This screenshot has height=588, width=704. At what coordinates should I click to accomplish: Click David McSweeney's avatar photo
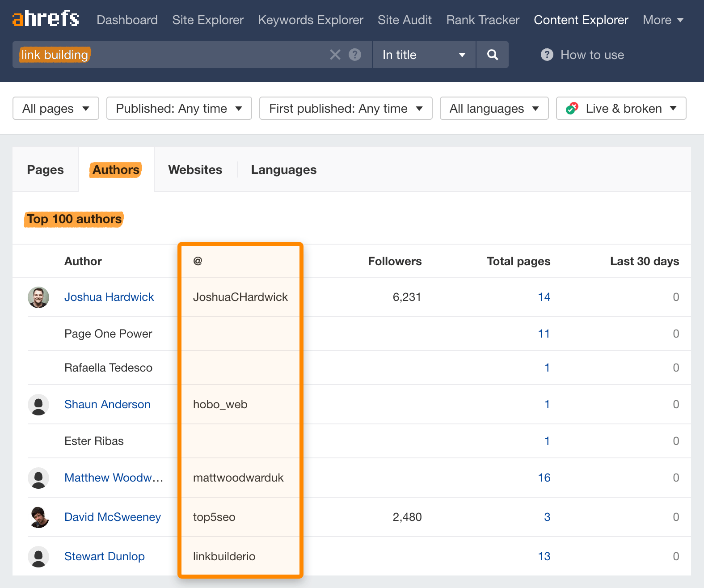pos(38,517)
